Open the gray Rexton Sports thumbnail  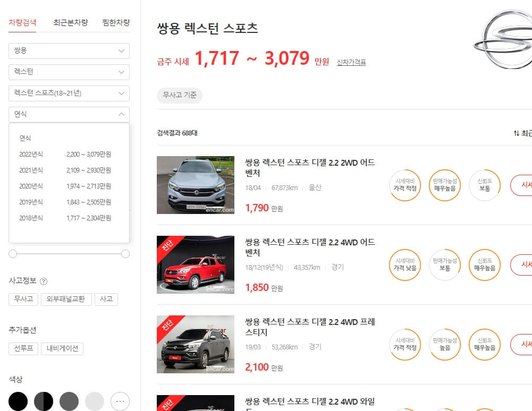point(196,345)
